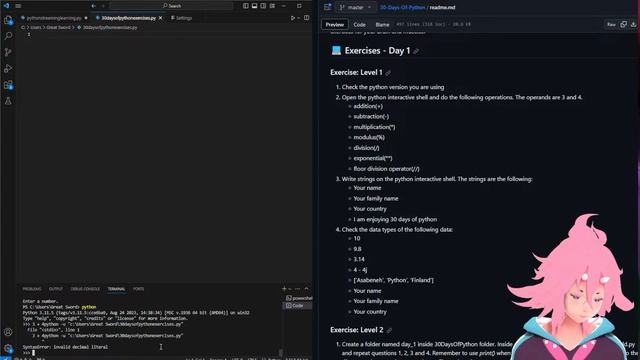Screen dimensions: 640x360
Task: Open the master branch dropdown
Action: pos(355,7)
